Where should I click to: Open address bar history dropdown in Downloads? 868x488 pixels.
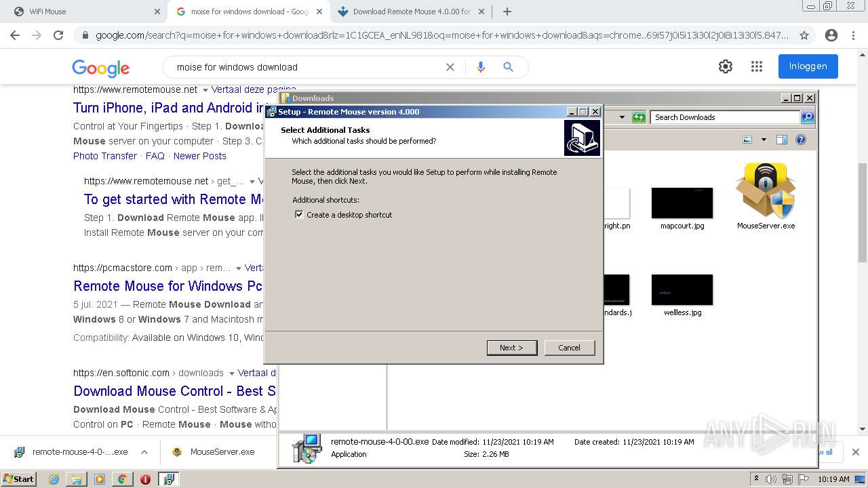pos(622,117)
